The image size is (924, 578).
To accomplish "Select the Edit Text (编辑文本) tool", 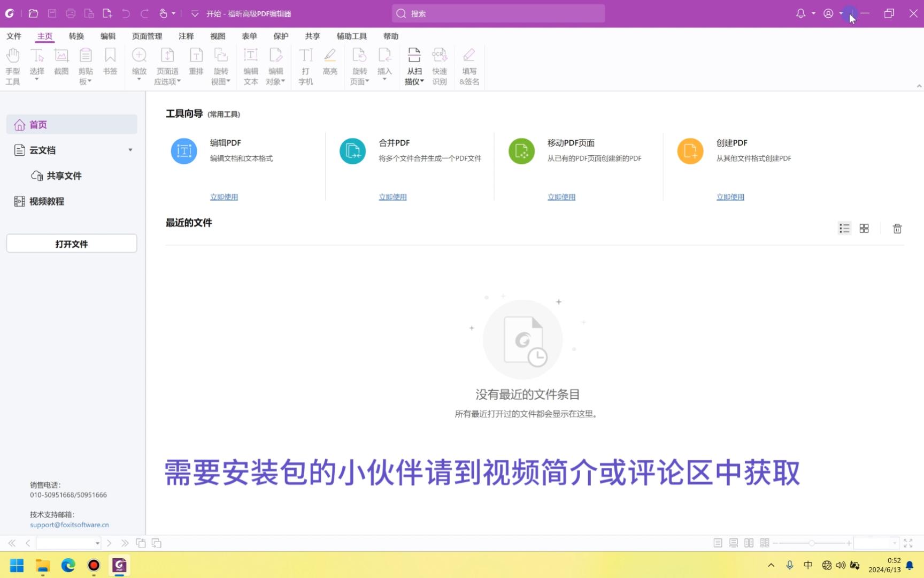I will coord(251,66).
